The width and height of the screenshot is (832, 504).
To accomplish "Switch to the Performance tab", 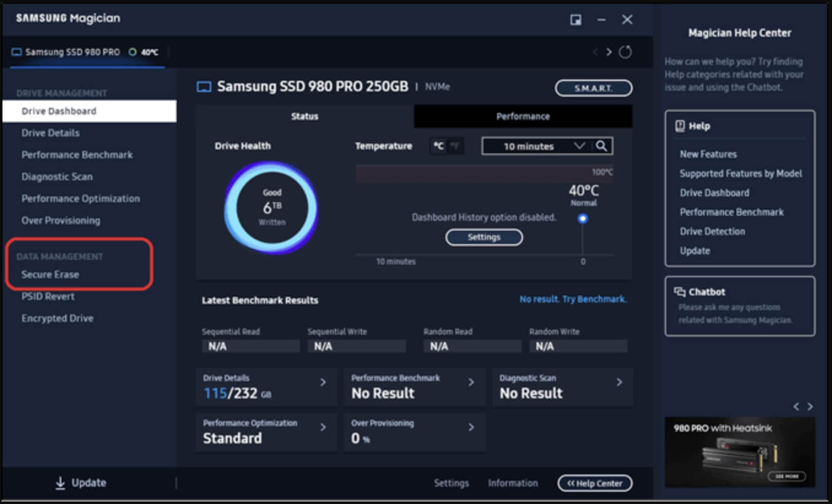I will [523, 116].
